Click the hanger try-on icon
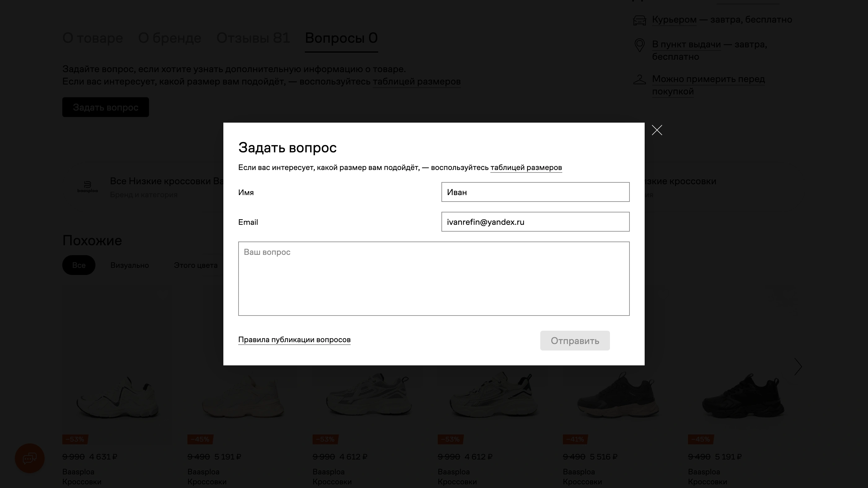This screenshot has height=488, width=868. click(639, 80)
